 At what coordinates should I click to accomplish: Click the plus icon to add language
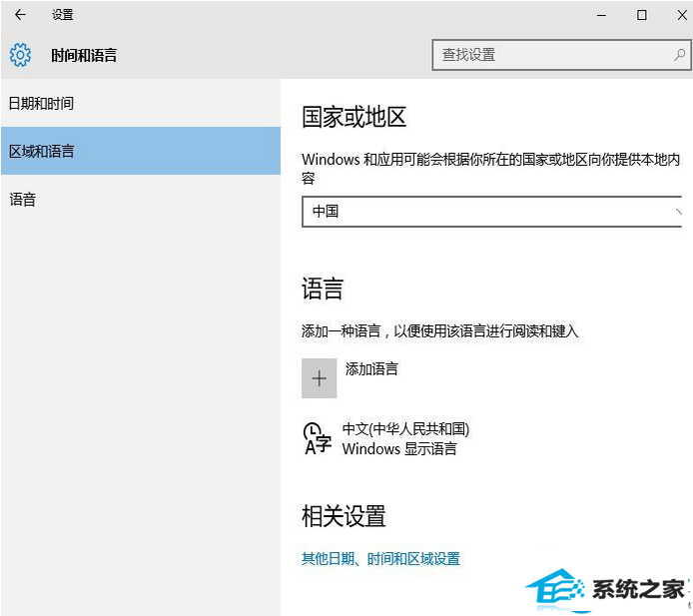click(320, 378)
